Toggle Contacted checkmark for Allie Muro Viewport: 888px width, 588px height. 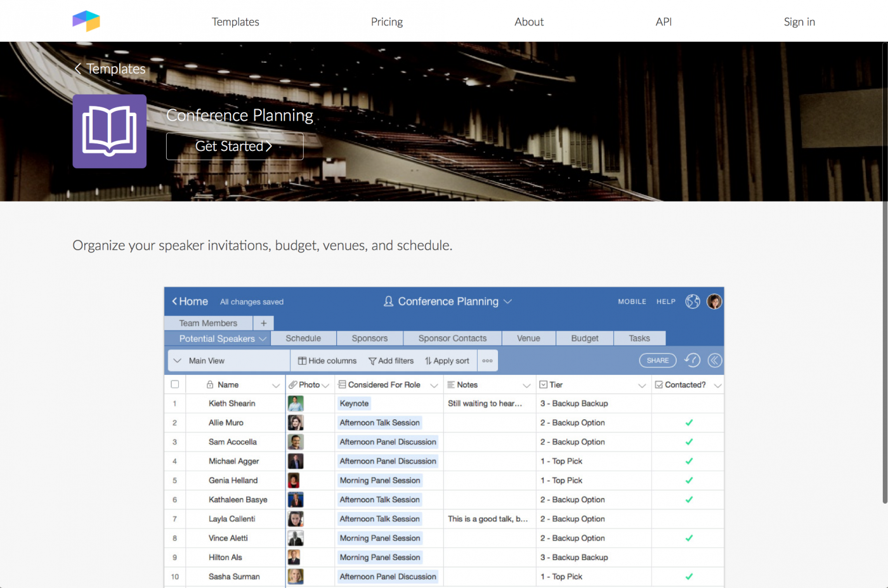click(689, 422)
